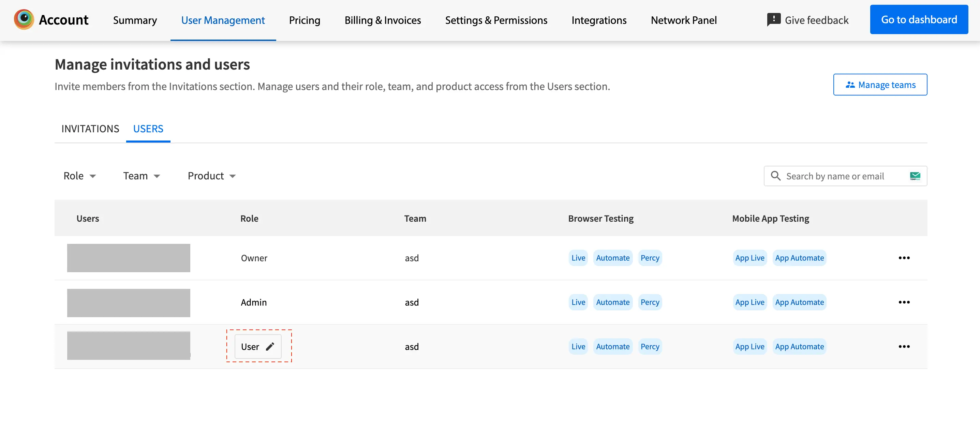
Task: Click the Percy tag in Owner row
Action: [649, 257]
